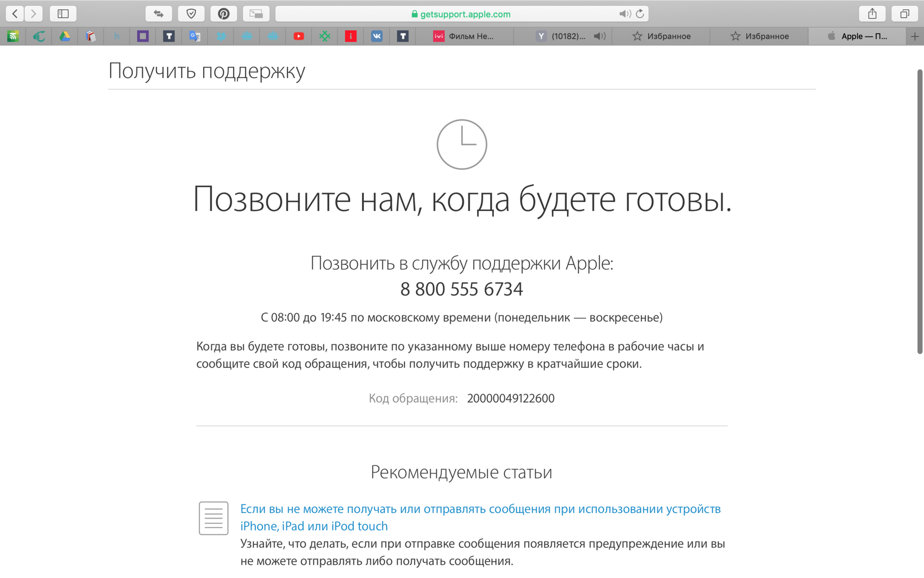Select the Apple — П... tab

point(857,36)
